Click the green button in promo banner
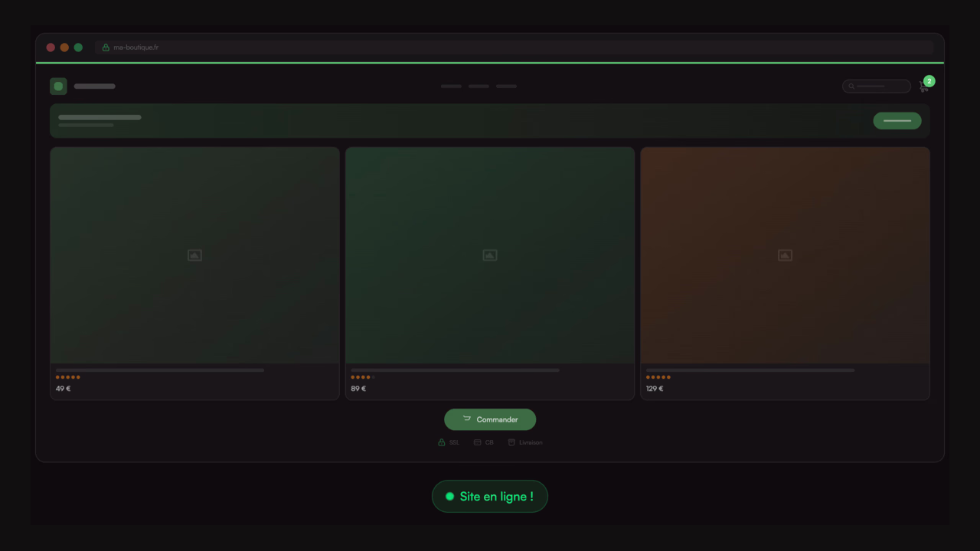Image resolution: width=980 pixels, height=551 pixels. coord(897,121)
